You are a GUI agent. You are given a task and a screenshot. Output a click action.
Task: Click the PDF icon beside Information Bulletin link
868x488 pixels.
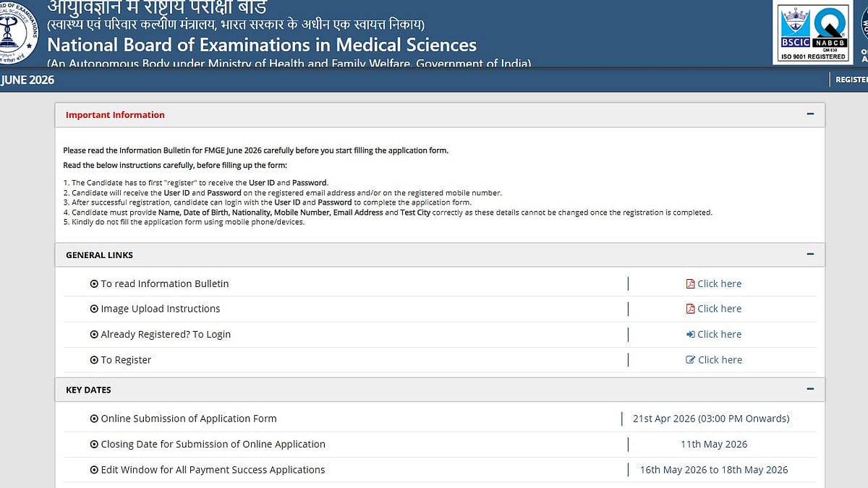(x=690, y=283)
